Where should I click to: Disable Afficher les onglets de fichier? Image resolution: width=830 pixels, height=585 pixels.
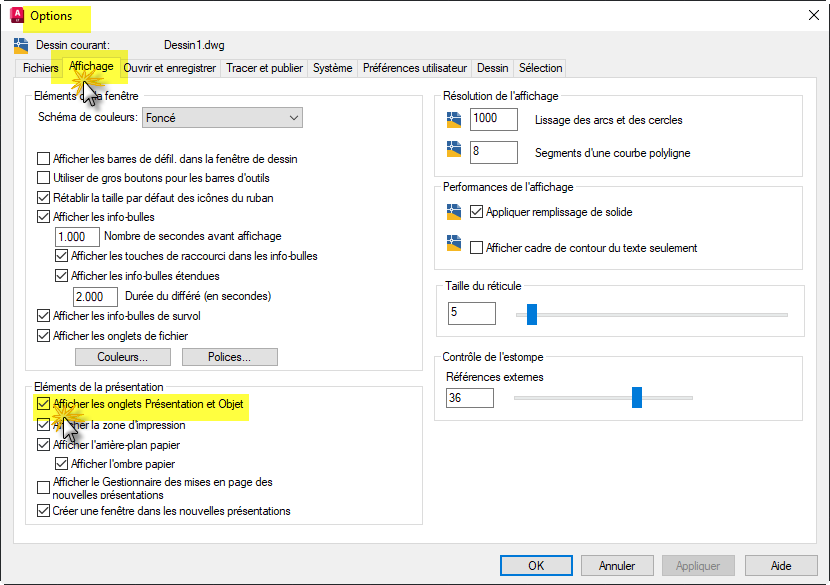[x=43, y=336]
